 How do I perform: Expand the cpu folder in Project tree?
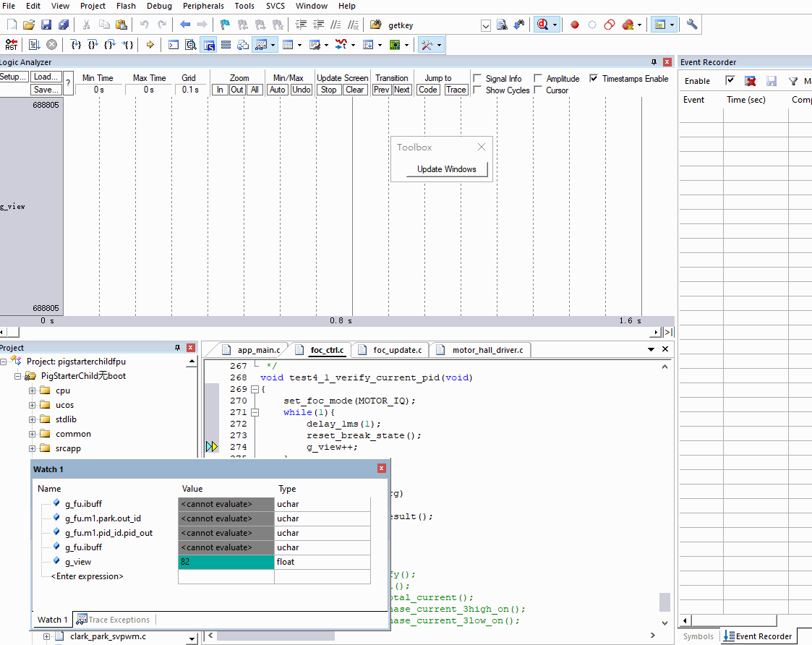[32, 390]
